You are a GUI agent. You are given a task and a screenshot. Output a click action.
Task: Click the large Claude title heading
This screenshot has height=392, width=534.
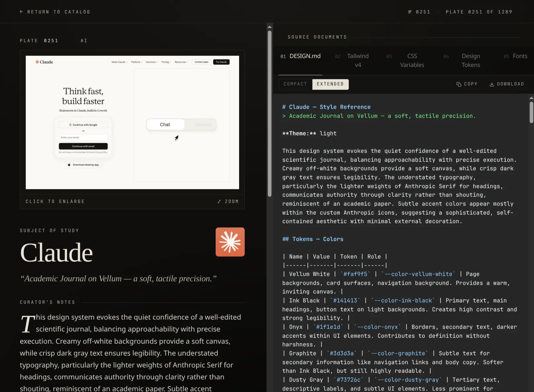click(x=56, y=253)
